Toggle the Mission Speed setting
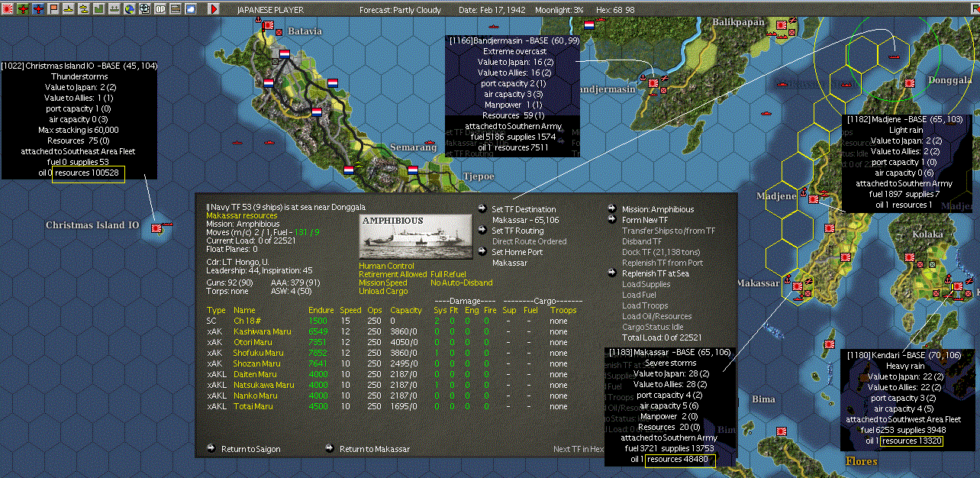This screenshot has height=478, width=980. coord(383,283)
